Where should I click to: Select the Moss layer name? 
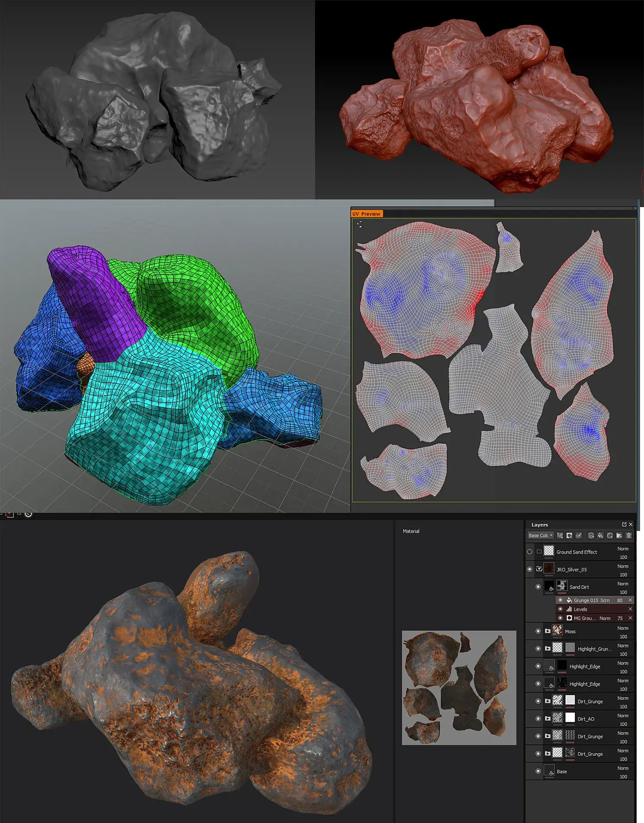[x=570, y=631]
